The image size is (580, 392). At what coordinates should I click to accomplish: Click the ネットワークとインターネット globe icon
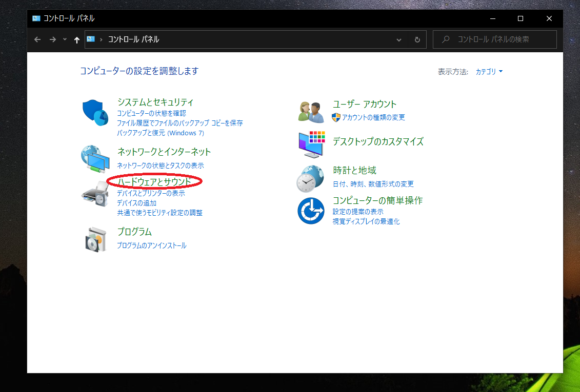tap(95, 158)
